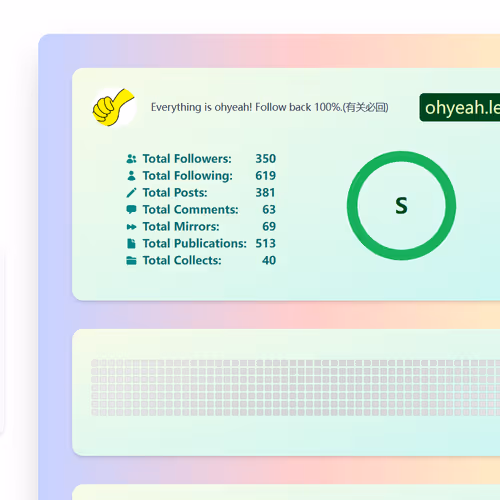Click the Total Following person icon

tap(131, 176)
